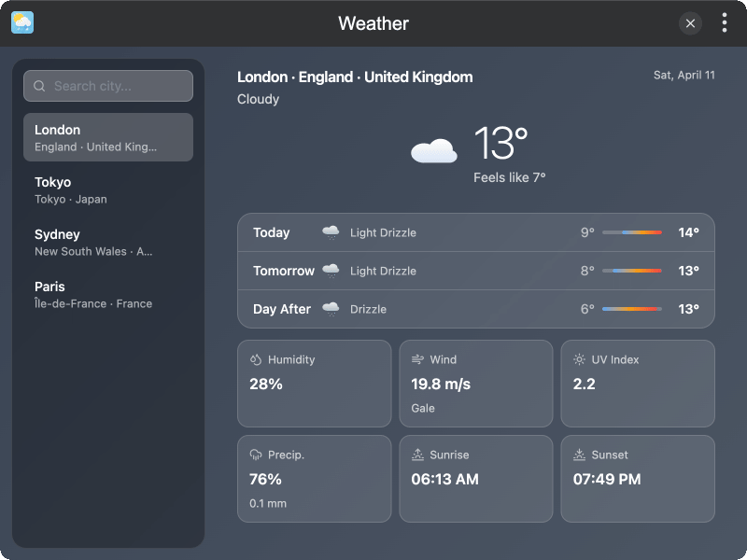Click the Today high 14° value

point(688,232)
